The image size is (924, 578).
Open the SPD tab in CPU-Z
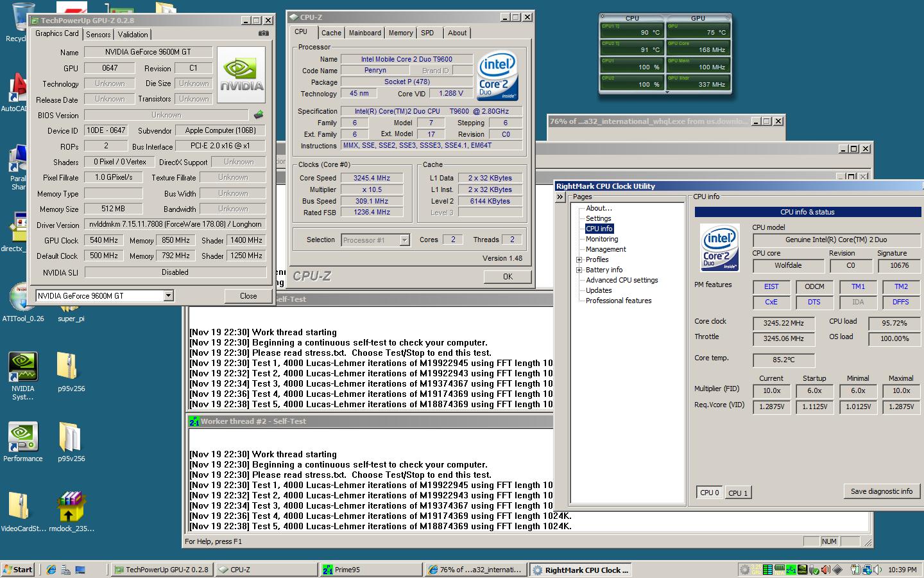coord(427,33)
